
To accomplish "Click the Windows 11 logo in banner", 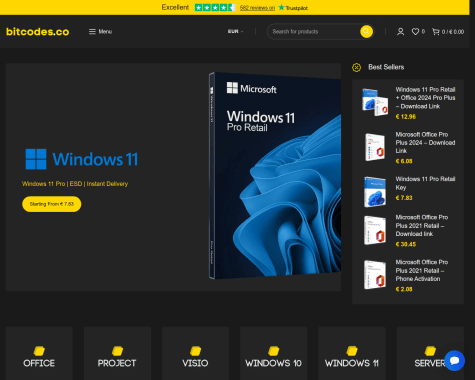I will click(82, 159).
